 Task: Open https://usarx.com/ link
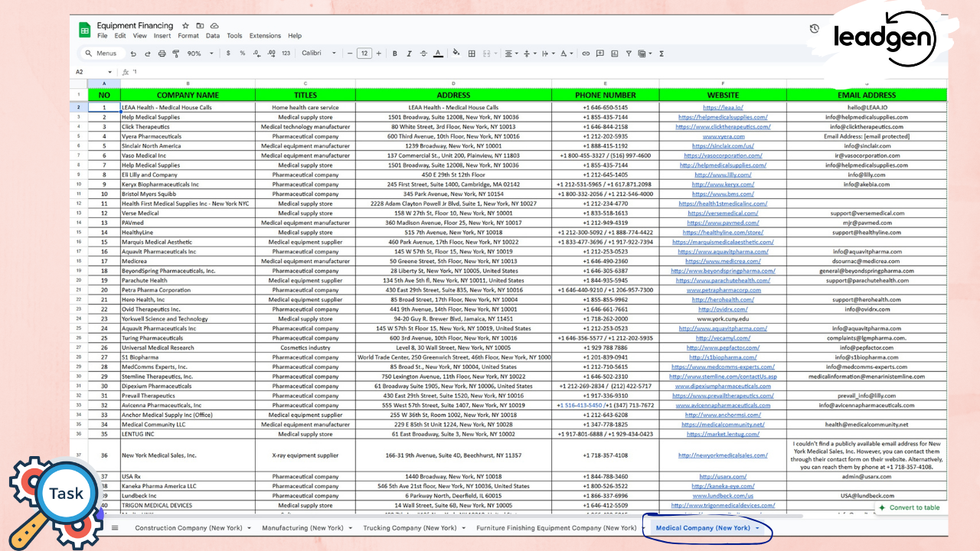pos(723,477)
